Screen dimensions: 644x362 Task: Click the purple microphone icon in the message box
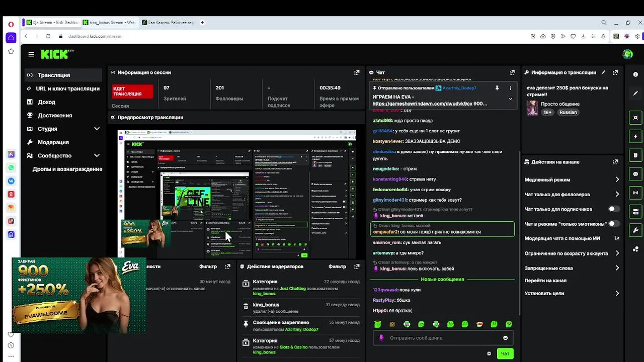coord(381,338)
